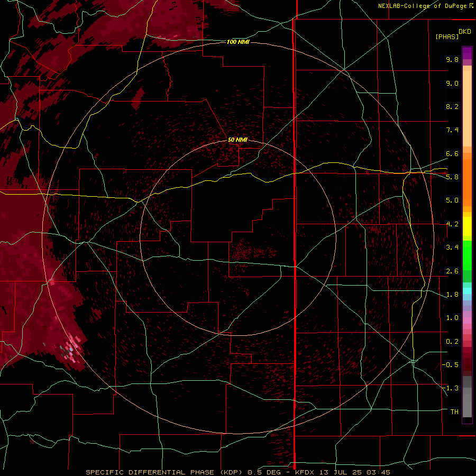Click the 7.4 scale value
The image size is (476, 476).
452,130
